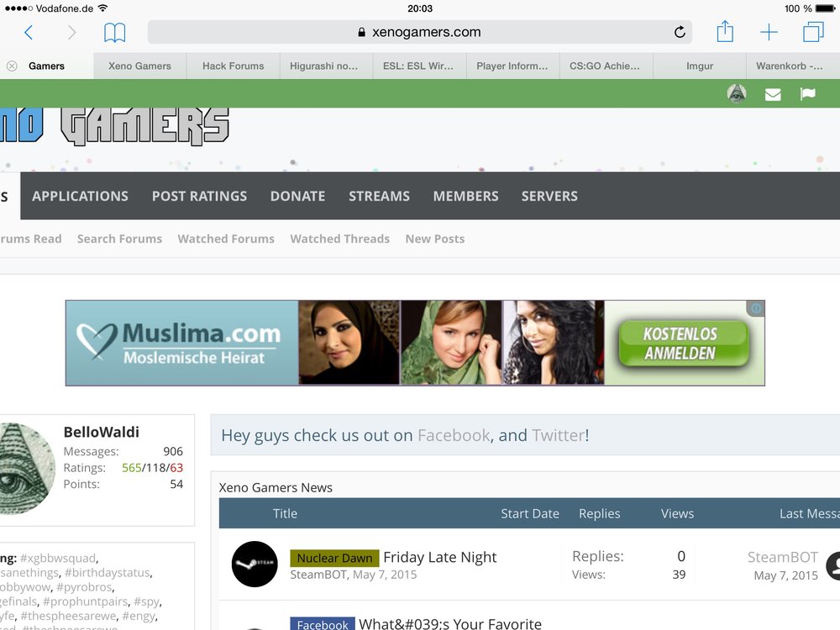
Task: Close the current Gamers tab
Action: click(x=12, y=66)
